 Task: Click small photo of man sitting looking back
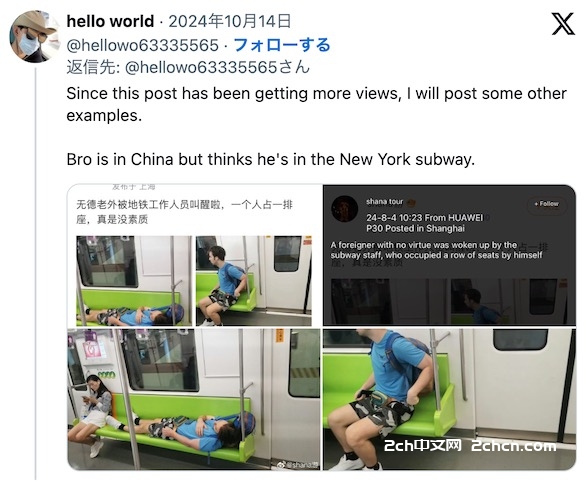254,281
